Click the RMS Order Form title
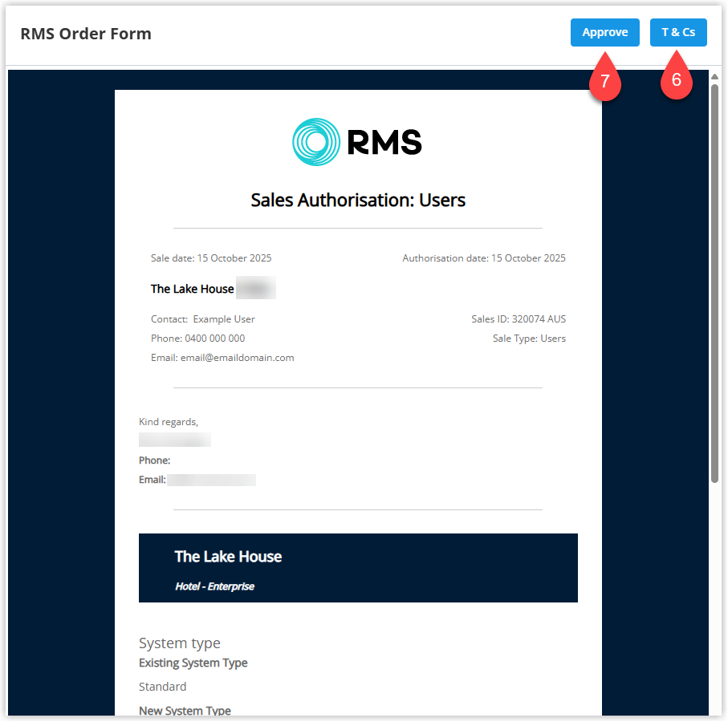Image resolution: width=728 pixels, height=722 pixels. point(86,34)
